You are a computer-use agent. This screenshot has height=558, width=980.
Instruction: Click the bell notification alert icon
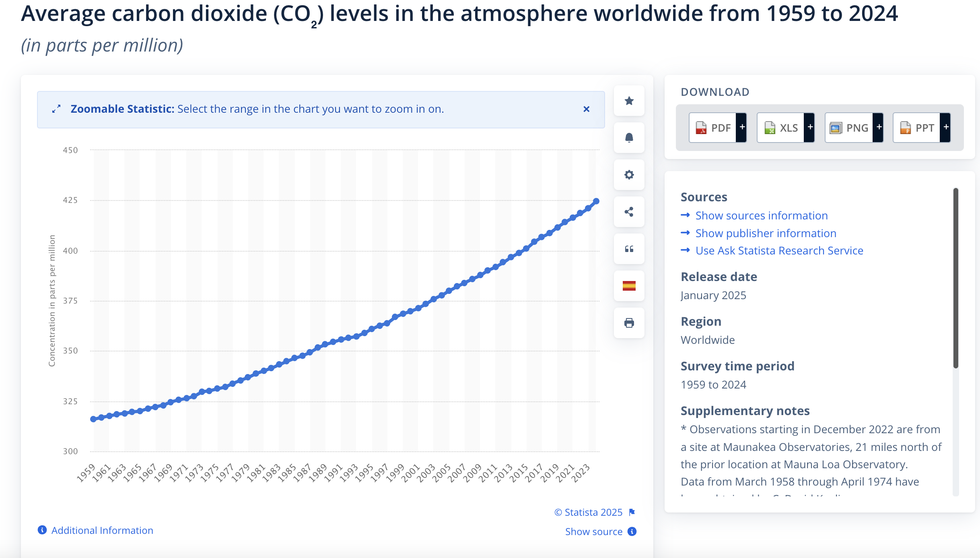pyautogui.click(x=629, y=138)
